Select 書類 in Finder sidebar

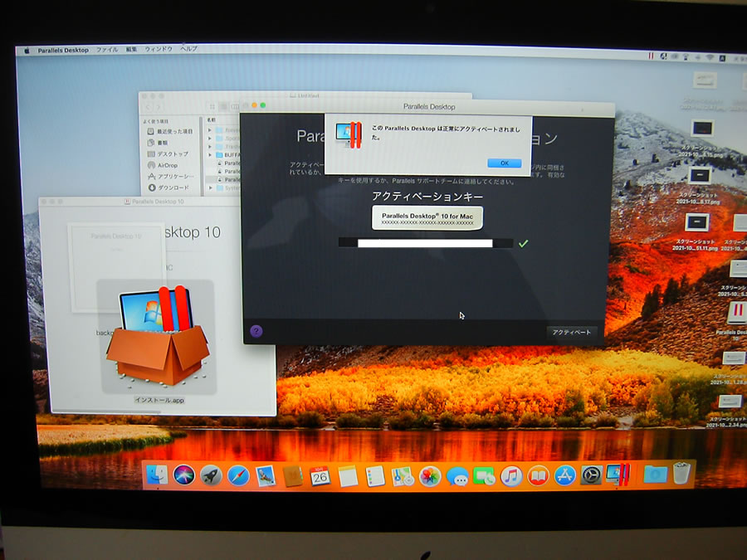click(158, 143)
